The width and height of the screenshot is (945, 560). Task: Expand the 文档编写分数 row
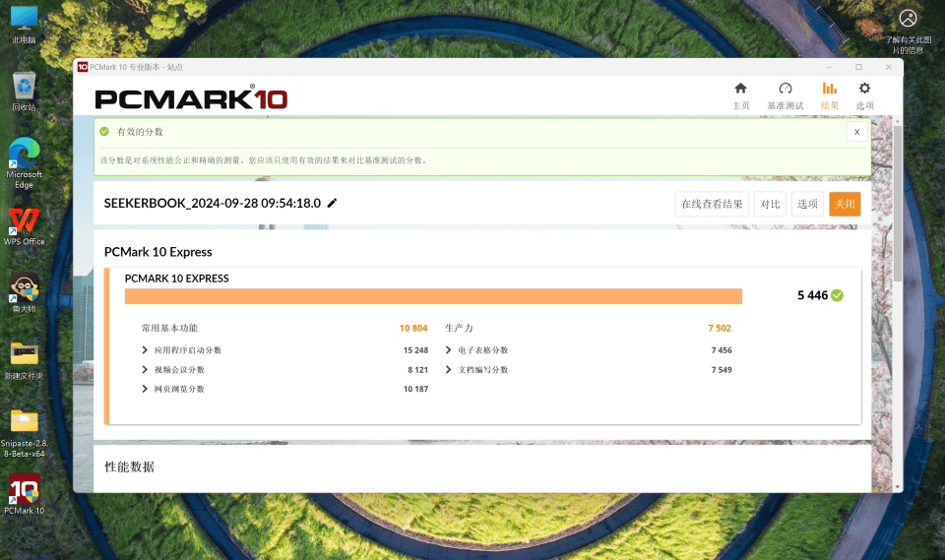[x=449, y=370]
